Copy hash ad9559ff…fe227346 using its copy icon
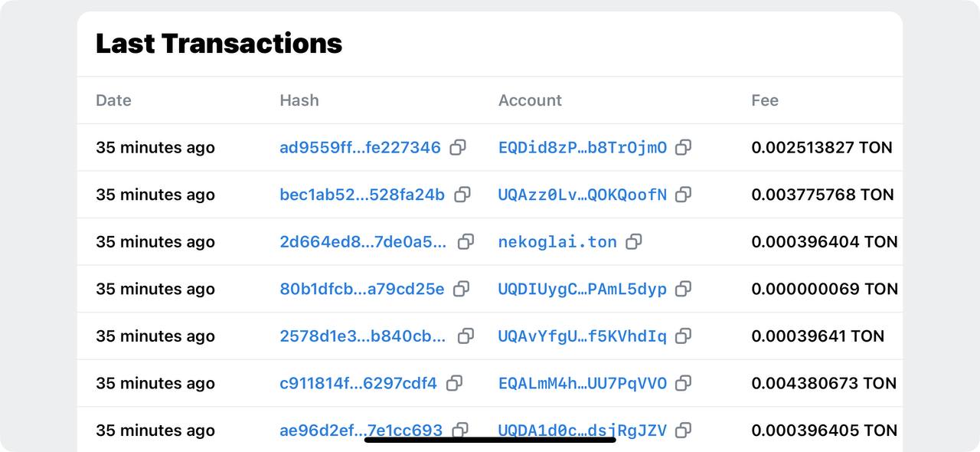 458,147
